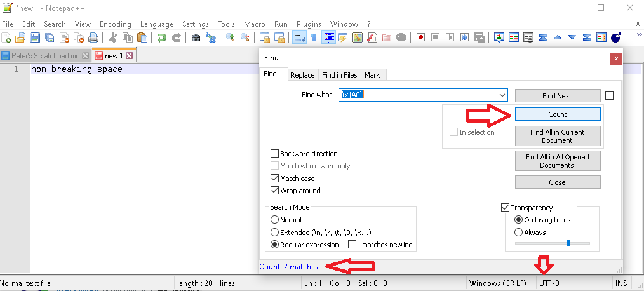Toggle synchronized vertical scrolling icon
The height and width of the screenshot is (291, 644).
pos(264,38)
